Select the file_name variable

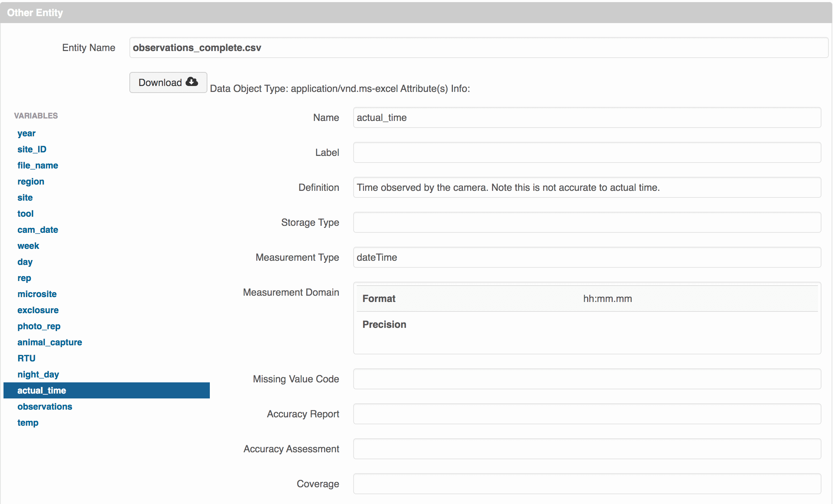(x=38, y=165)
